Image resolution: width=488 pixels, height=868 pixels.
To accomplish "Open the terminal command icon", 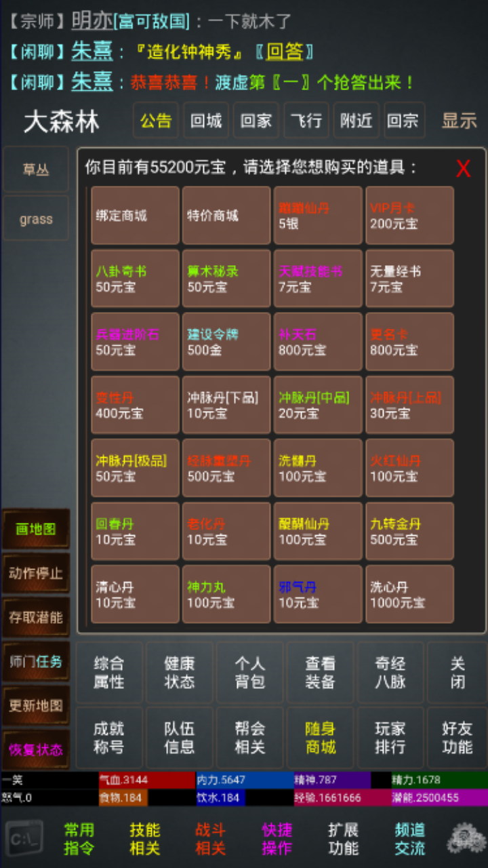I will point(24,839).
